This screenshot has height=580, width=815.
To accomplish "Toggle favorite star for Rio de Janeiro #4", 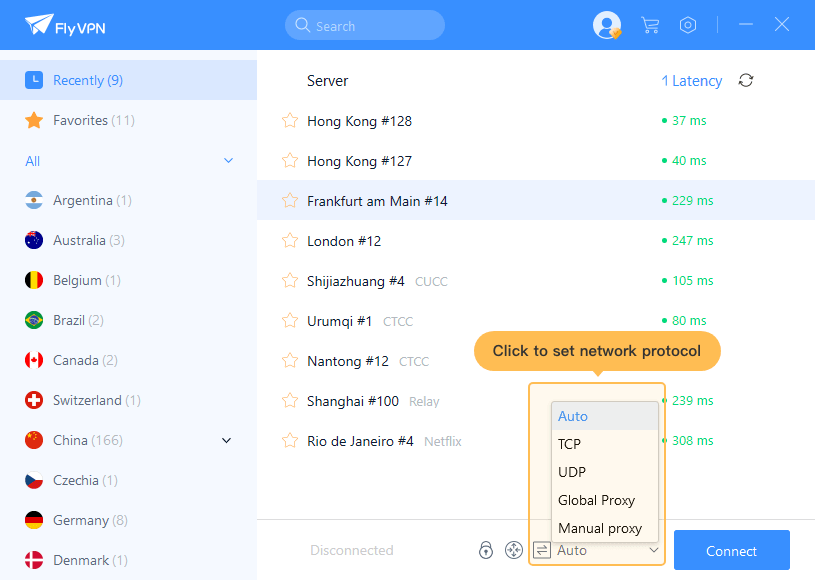I will coord(290,441).
